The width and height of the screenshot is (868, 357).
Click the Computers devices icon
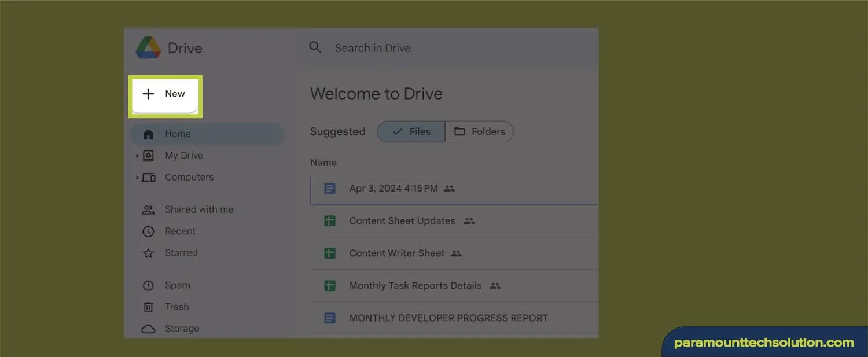[x=149, y=178]
